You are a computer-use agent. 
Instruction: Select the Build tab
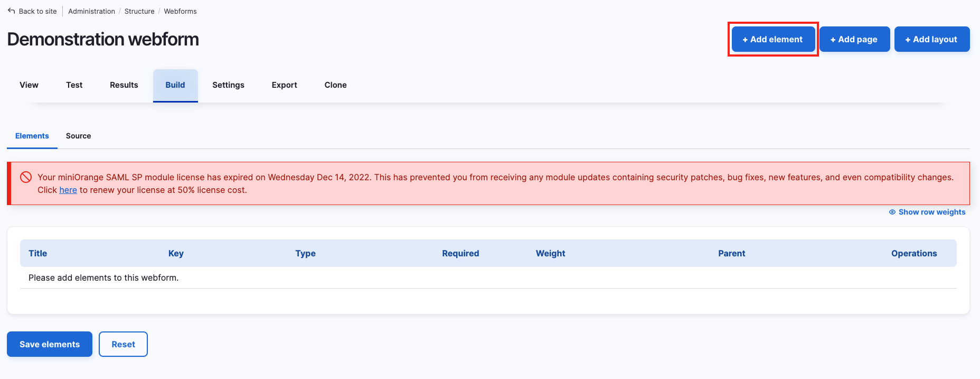(175, 85)
